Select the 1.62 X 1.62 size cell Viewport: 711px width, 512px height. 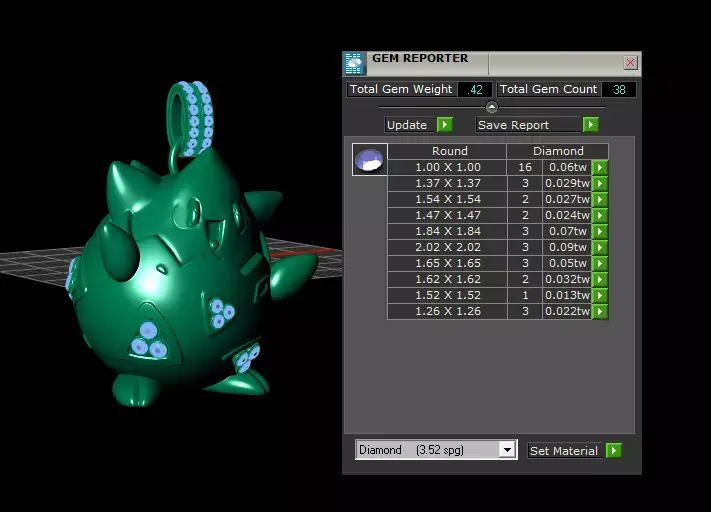coord(447,279)
